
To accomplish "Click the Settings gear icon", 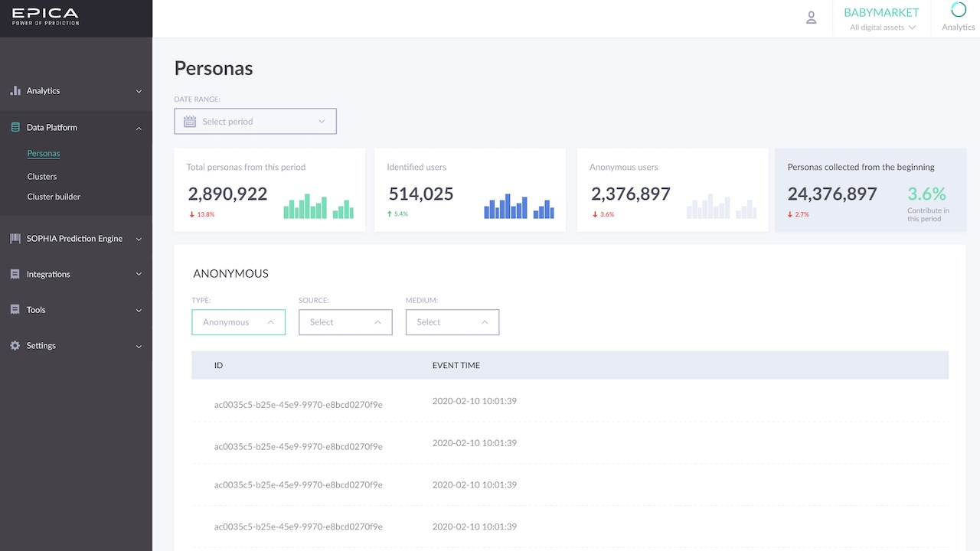I will [x=15, y=345].
